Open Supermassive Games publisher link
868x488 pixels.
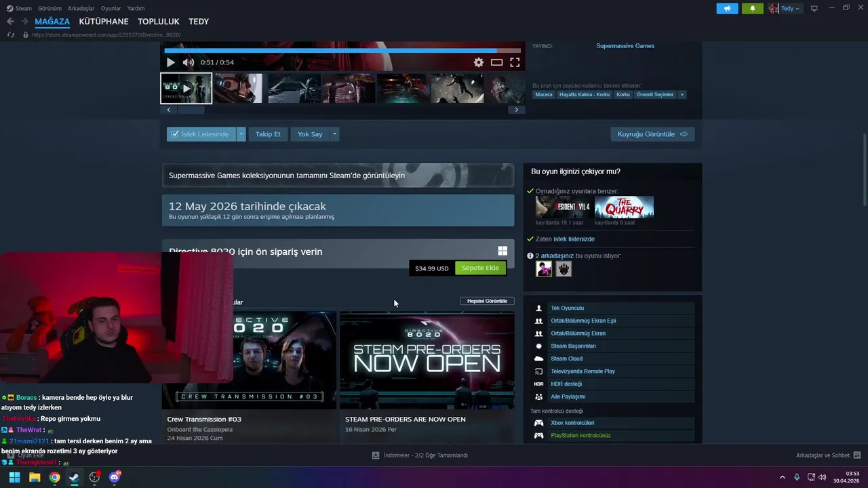[x=625, y=46]
